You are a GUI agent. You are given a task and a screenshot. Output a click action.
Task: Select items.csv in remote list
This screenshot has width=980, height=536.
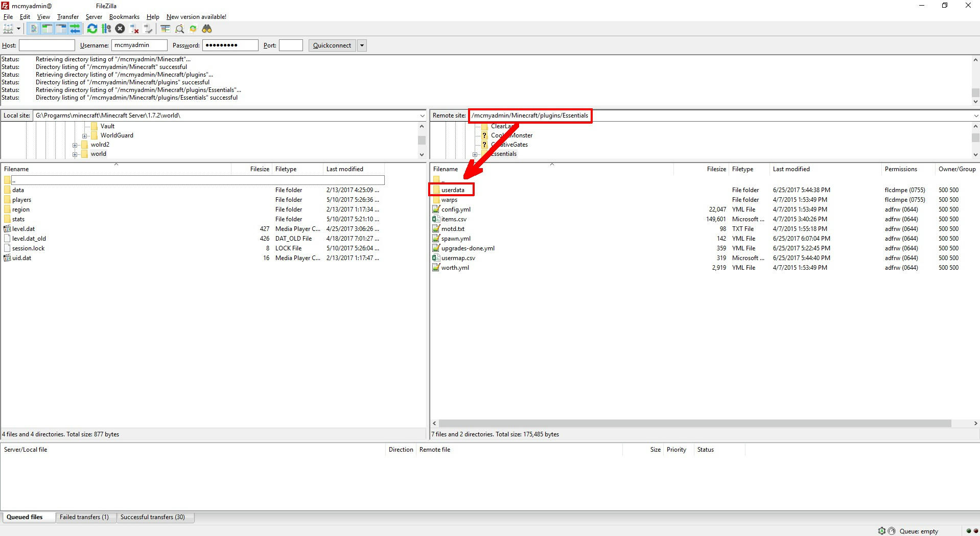[454, 219]
